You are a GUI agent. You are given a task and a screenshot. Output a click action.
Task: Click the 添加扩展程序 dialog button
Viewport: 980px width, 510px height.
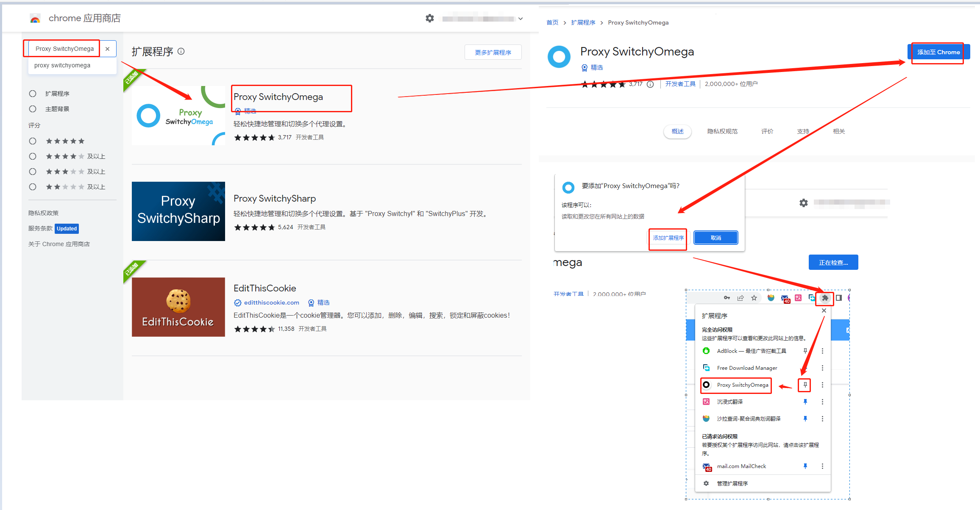click(668, 238)
